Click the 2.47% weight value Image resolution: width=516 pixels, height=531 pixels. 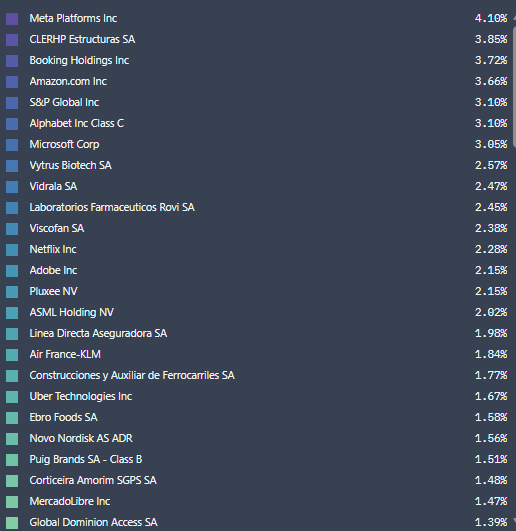pyautogui.click(x=491, y=186)
